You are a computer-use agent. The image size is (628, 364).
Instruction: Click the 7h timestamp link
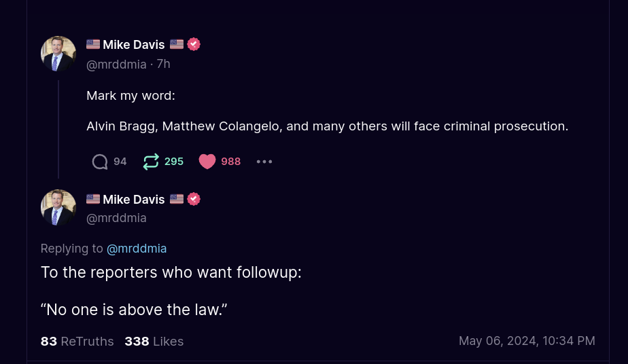[163, 64]
